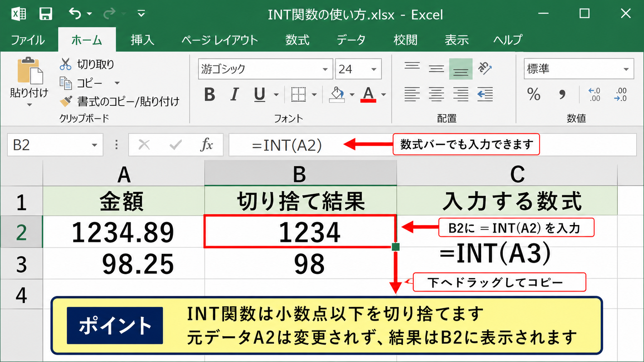Expand the 貼り付け options arrow
This screenshot has width=644, height=362.
(29, 105)
